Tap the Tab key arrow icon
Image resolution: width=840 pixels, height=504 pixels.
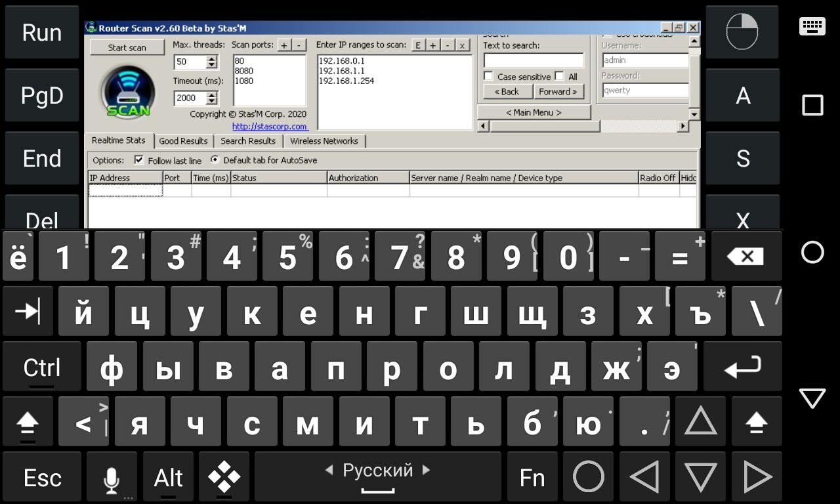point(28,311)
